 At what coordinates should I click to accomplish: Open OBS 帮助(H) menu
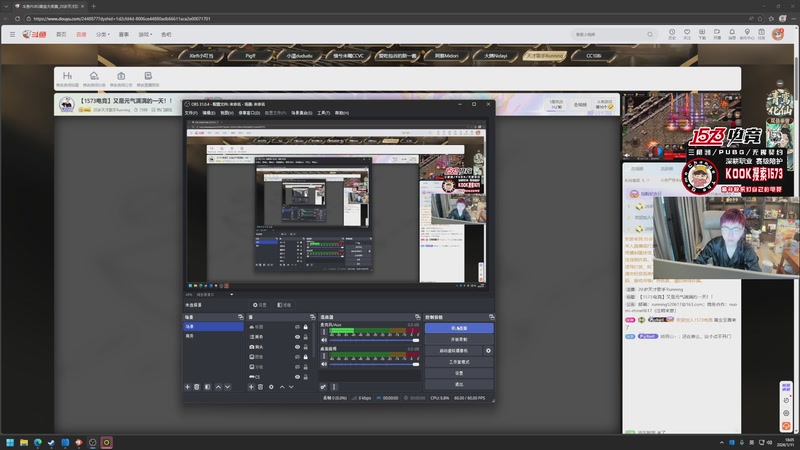point(342,113)
